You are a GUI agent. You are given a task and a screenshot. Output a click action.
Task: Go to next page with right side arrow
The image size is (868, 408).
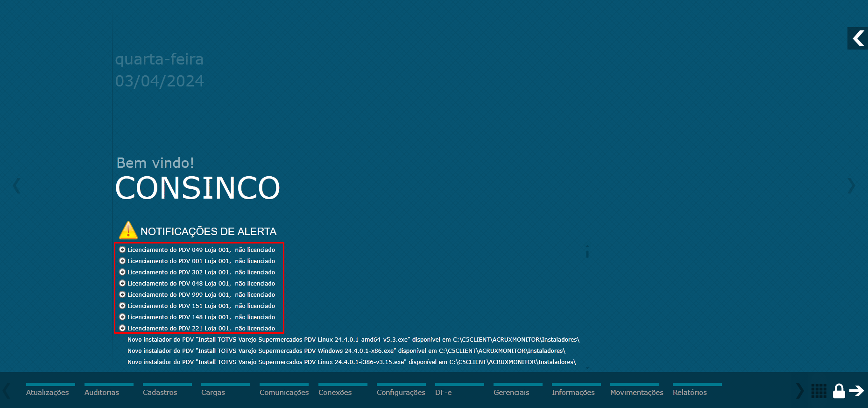point(851,186)
